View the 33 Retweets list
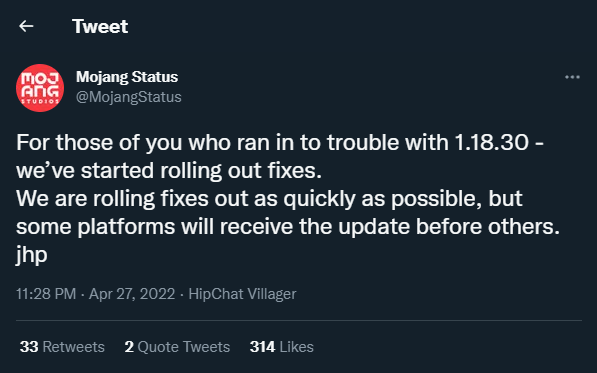597x373 pixels. (x=62, y=347)
